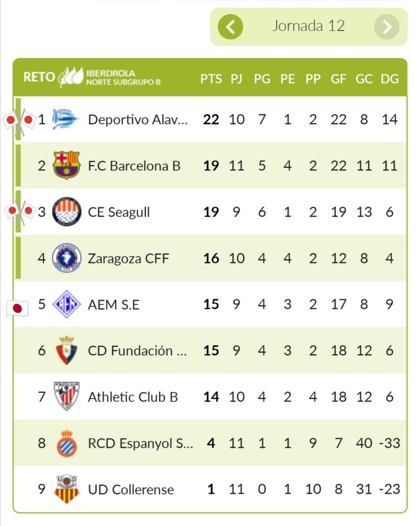Go to previous jornada with left arrow
Viewport: 420px width, 526px height.
pos(231,27)
